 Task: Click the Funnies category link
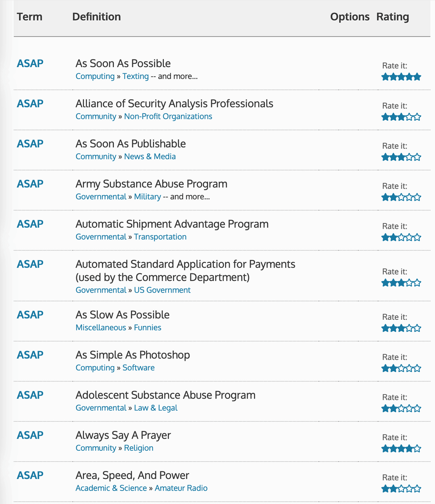tap(148, 327)
